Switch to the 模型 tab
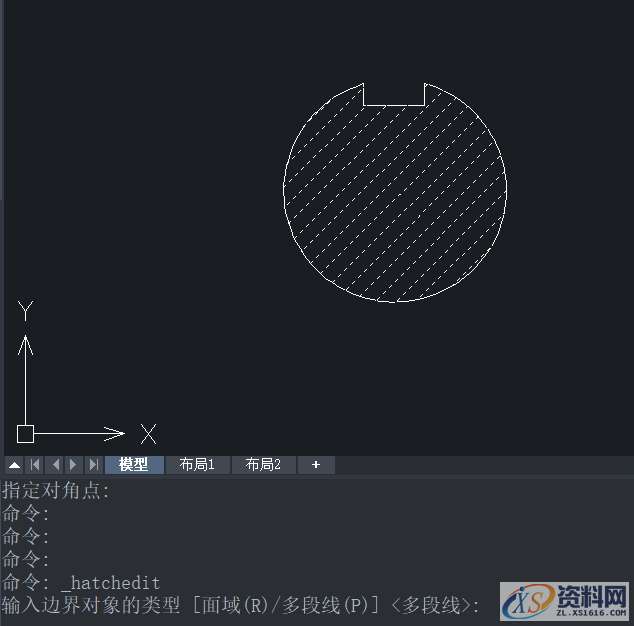634x626 pixels. pyautogui.click(x=134, y=465)
